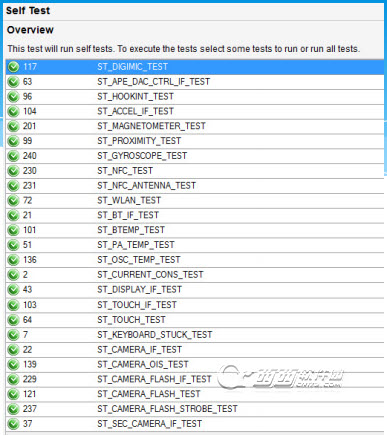
Task: Choose ST_GYROSCOPE_TEST in the list
Action: point(142,156)
